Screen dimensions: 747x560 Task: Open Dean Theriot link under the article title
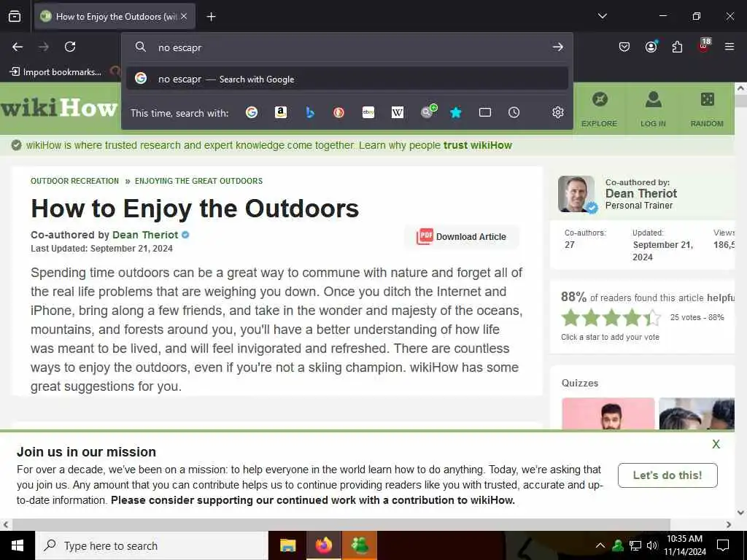click(145, 235)
